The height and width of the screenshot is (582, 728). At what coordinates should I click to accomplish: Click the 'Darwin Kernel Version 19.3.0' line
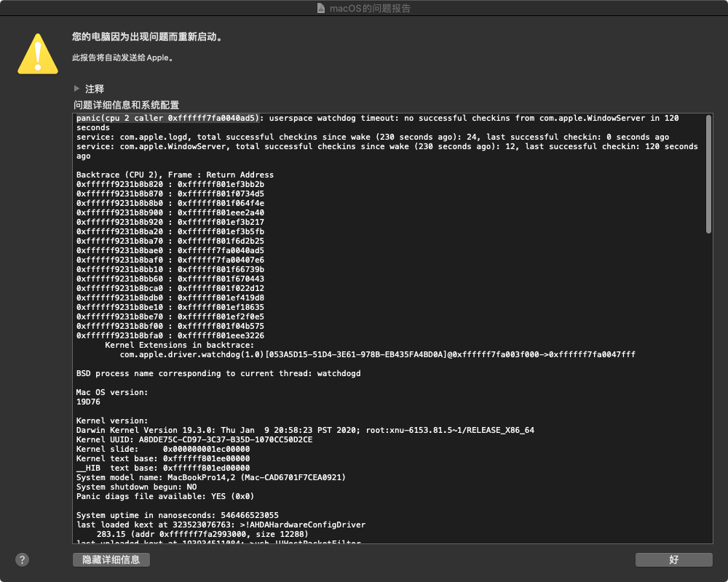pos(305,430)
